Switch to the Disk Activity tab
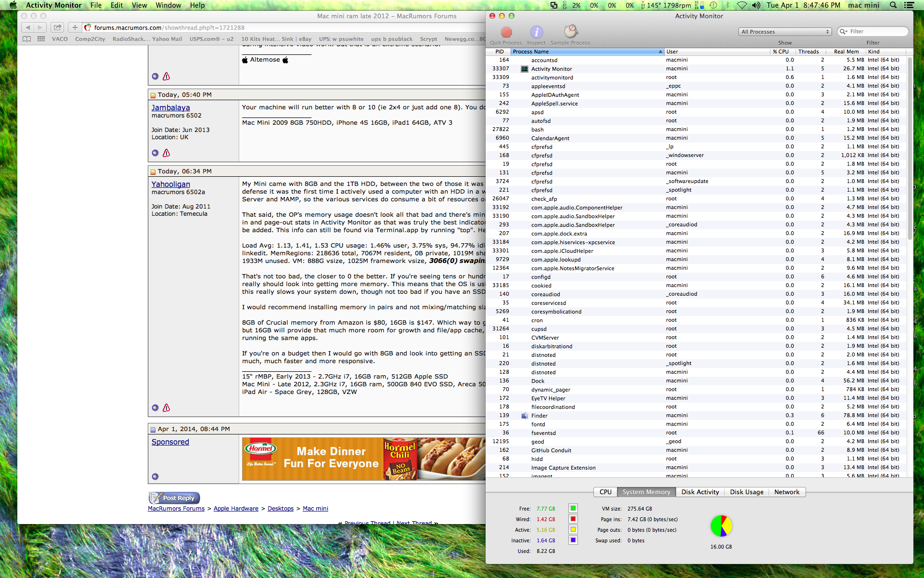 tap(700, 492)
